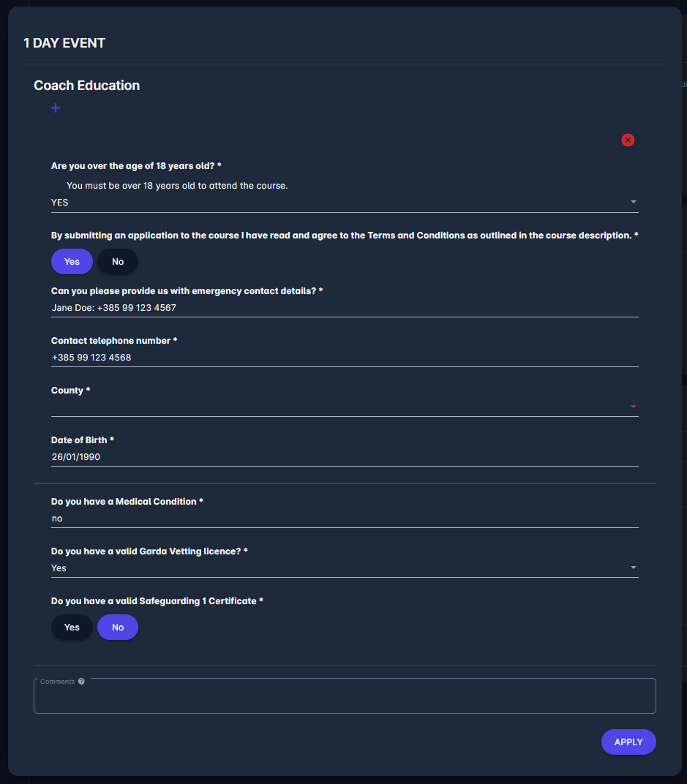
Task: Edit the Contact telephone number field
Action: coord(344,358)
